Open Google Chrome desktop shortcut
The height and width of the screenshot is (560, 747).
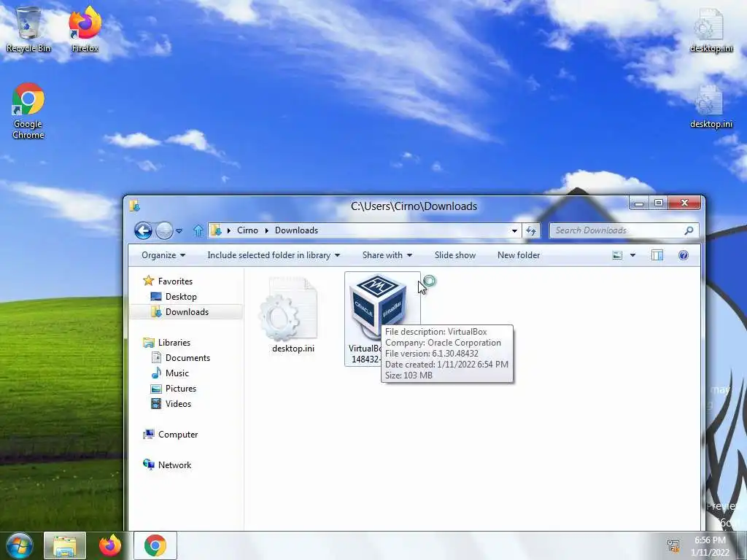tap(28, 111)
